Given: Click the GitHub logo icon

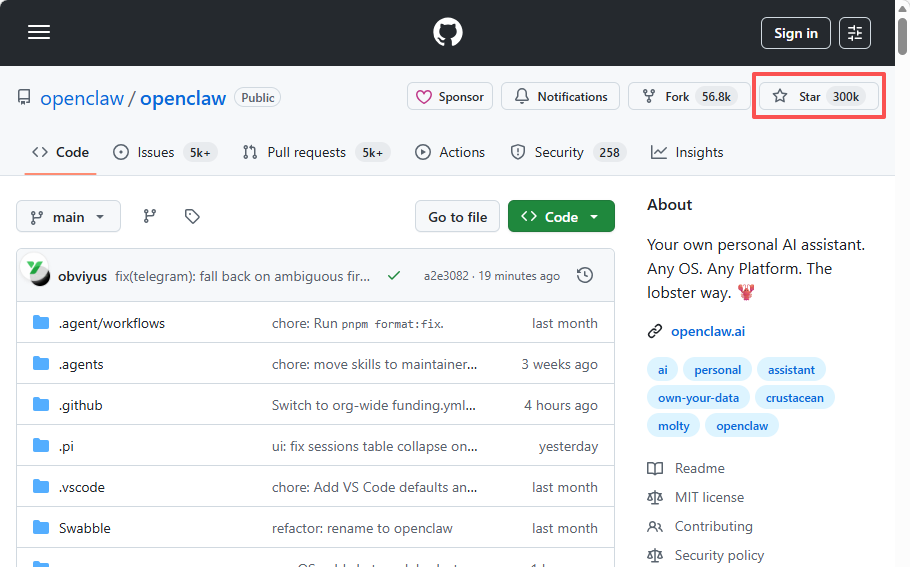Looking at the screenshot, I should click(448, 33).
